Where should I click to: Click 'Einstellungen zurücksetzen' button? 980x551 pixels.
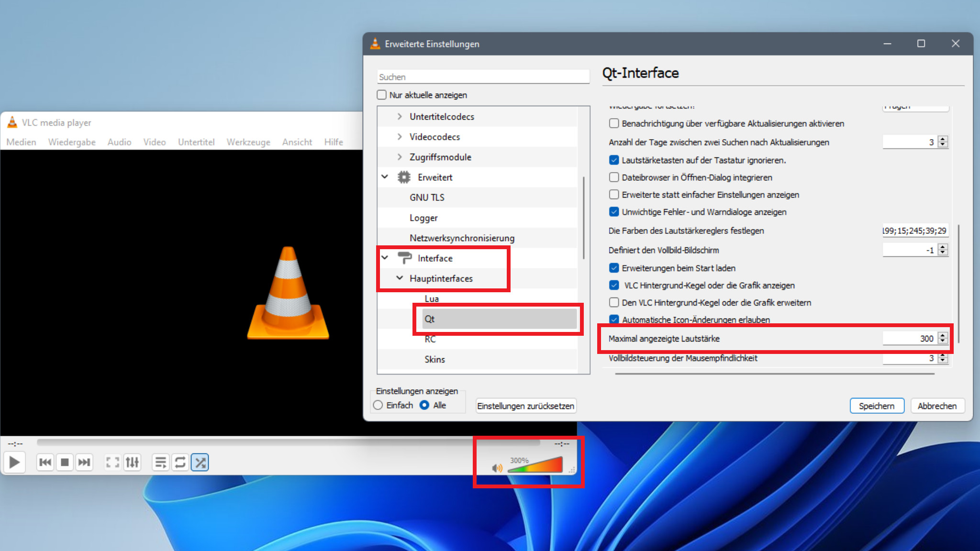coord(526,406)
